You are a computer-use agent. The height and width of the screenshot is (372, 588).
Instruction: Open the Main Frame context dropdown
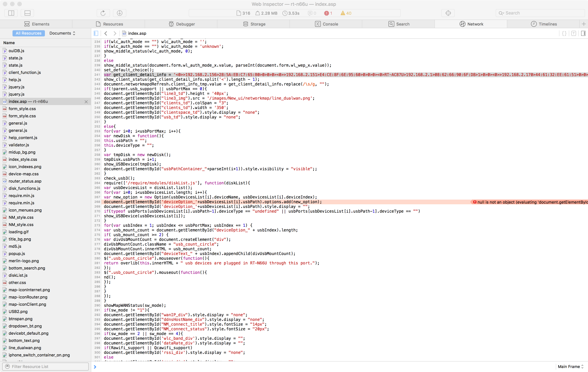click(570, 367)
